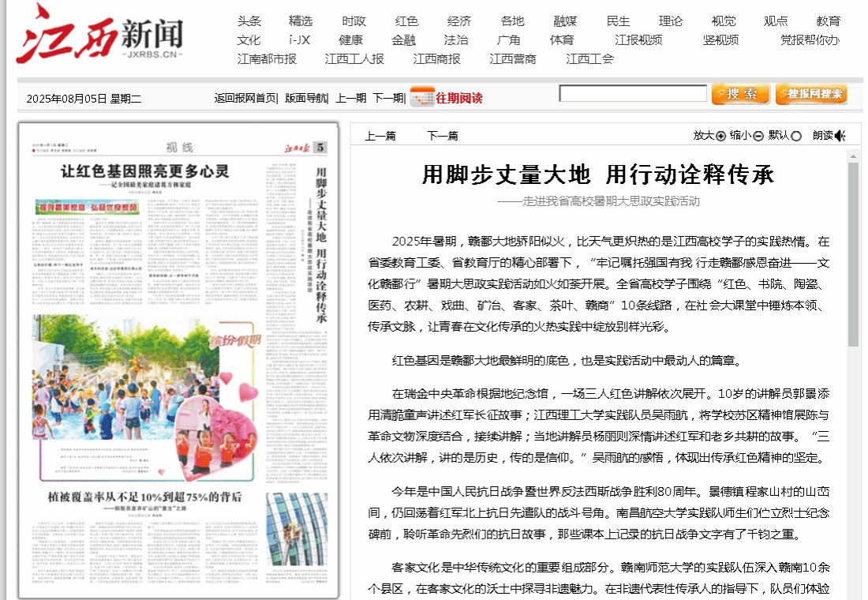Open the 时政 navigation item
The height and width of the screenshot is (600, 868).
pos(354,21)
